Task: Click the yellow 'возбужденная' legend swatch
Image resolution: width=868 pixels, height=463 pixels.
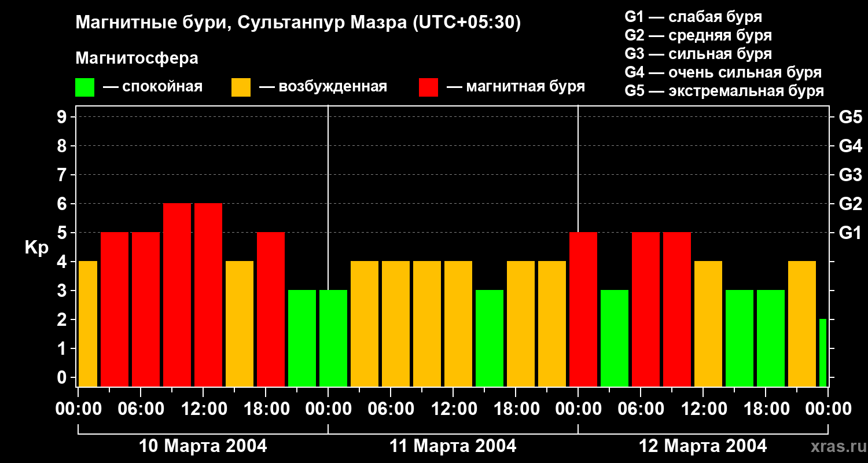Action: click(x=241, y=87)
